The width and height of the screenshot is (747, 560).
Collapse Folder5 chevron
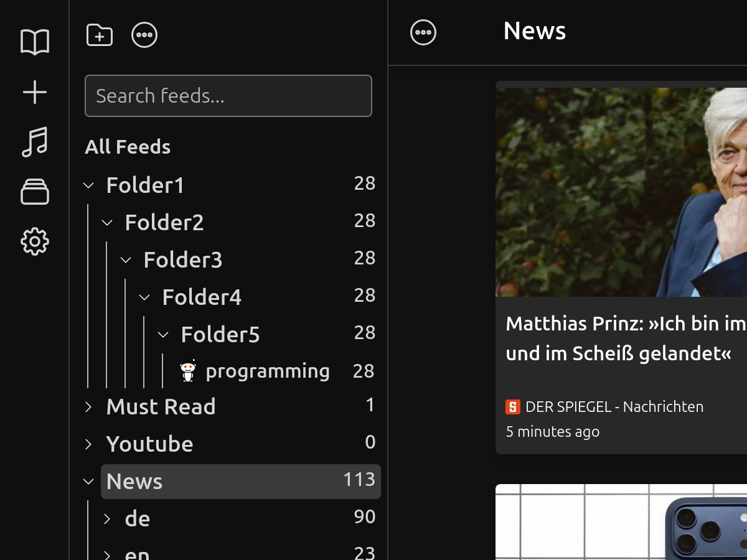click(163, 335)
